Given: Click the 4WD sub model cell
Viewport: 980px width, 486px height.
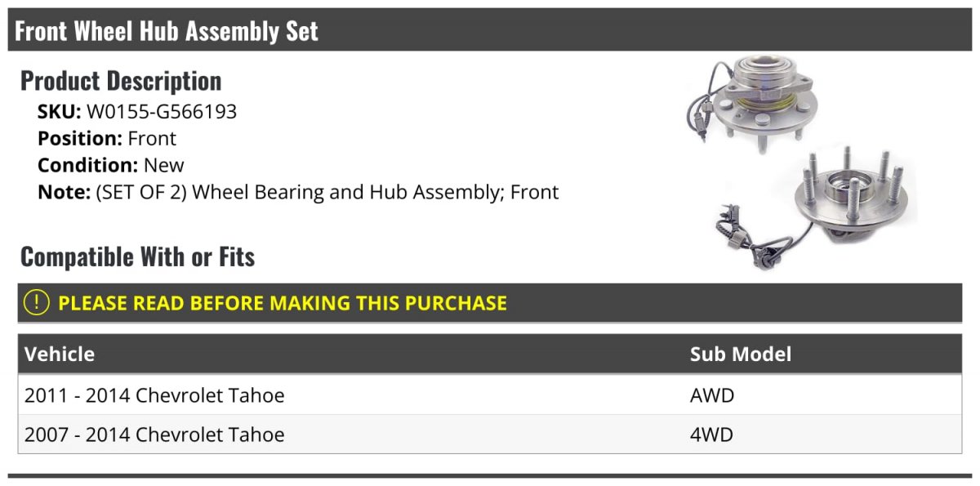Looking at the screenshot, I should (711, 435).
